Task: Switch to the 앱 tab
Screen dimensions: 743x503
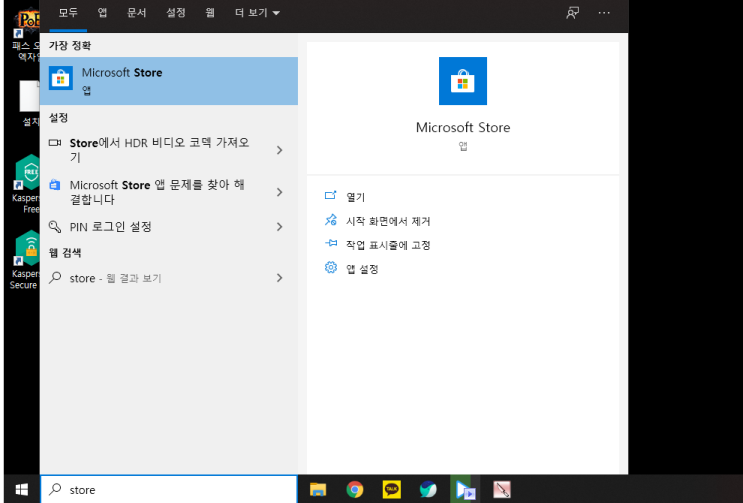Action: point(102,13)
